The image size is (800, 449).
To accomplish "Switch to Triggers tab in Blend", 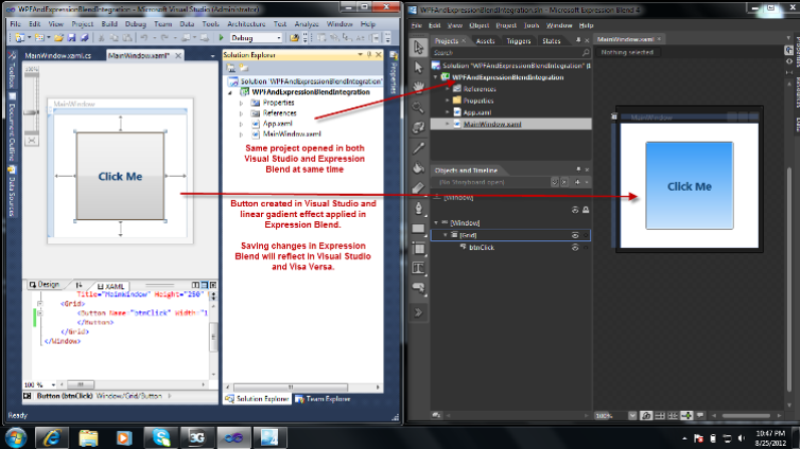I will 518,41.
